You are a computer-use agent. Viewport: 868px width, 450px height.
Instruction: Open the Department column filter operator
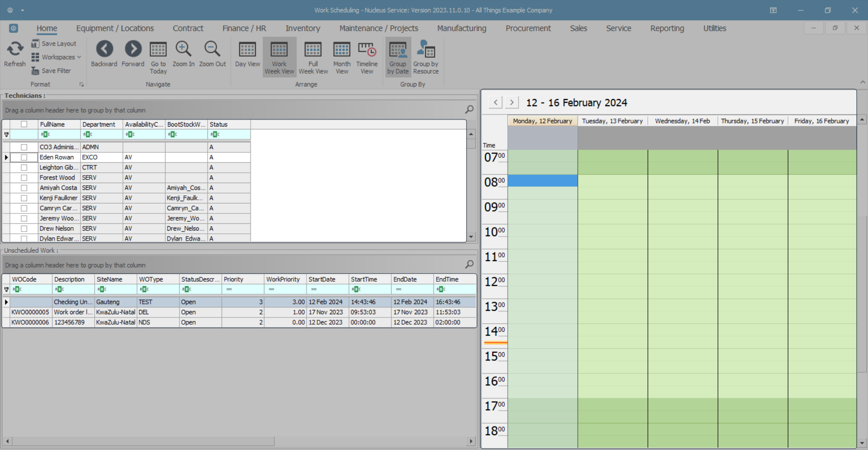point(88,134)
